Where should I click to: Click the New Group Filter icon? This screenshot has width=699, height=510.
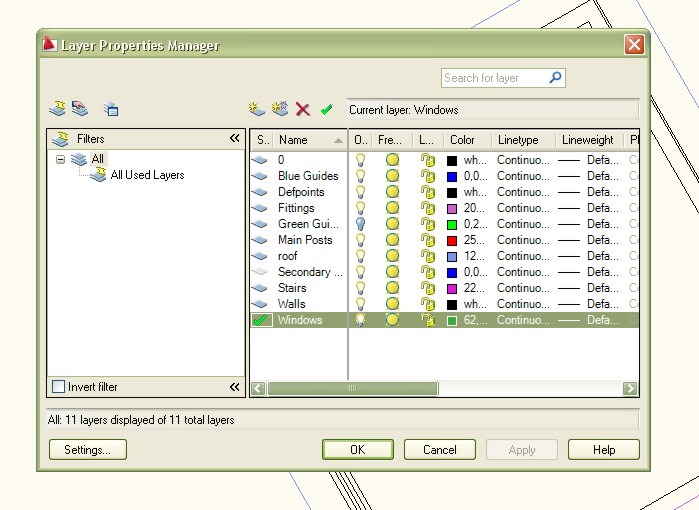click(79, 109)
